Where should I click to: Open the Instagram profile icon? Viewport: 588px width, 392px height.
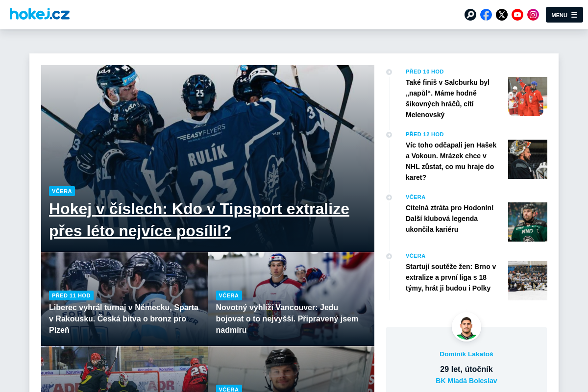(x=533, y=15)
